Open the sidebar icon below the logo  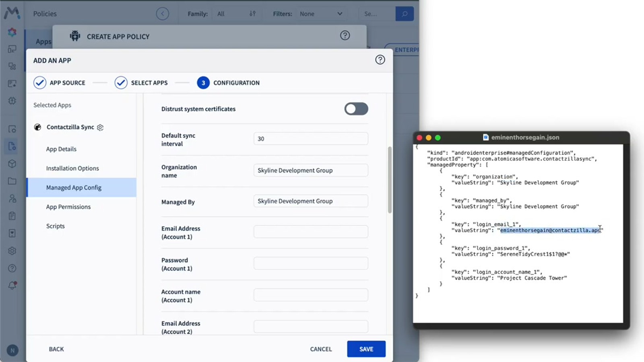tap(12, 32)
